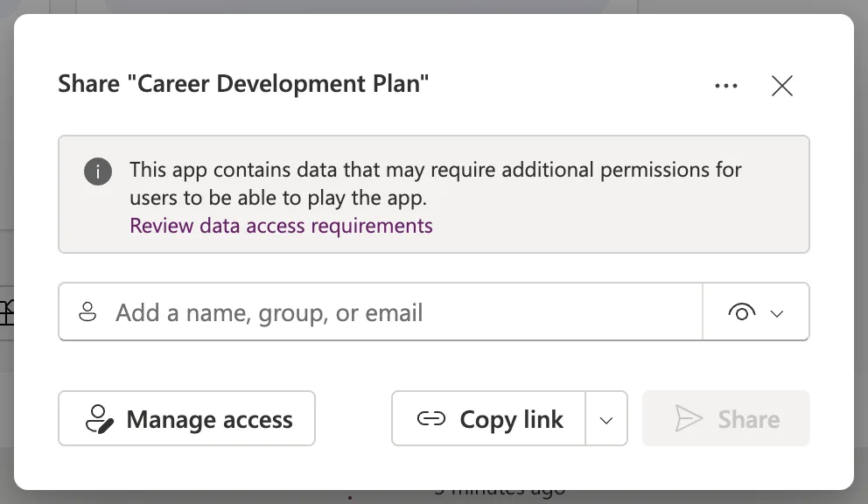The width and height of the screenshot is (868, 504).
Task: Close the Share dialog
Action: (x=781, y=86)
